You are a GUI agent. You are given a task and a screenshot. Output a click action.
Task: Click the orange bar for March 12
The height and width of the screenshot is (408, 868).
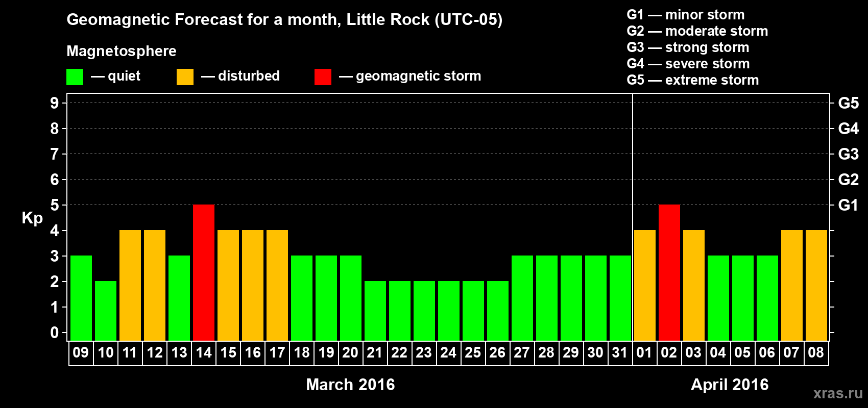(155, 286)
